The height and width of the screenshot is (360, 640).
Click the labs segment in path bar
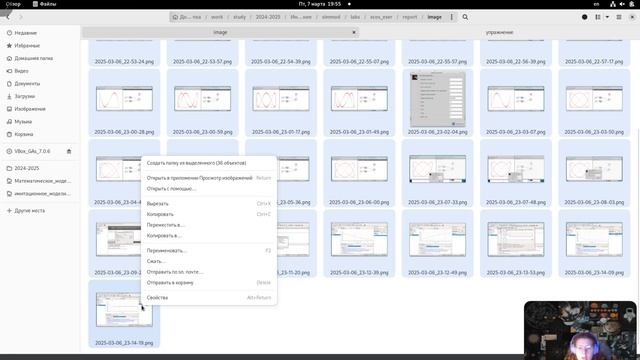[x=355, y=17]
